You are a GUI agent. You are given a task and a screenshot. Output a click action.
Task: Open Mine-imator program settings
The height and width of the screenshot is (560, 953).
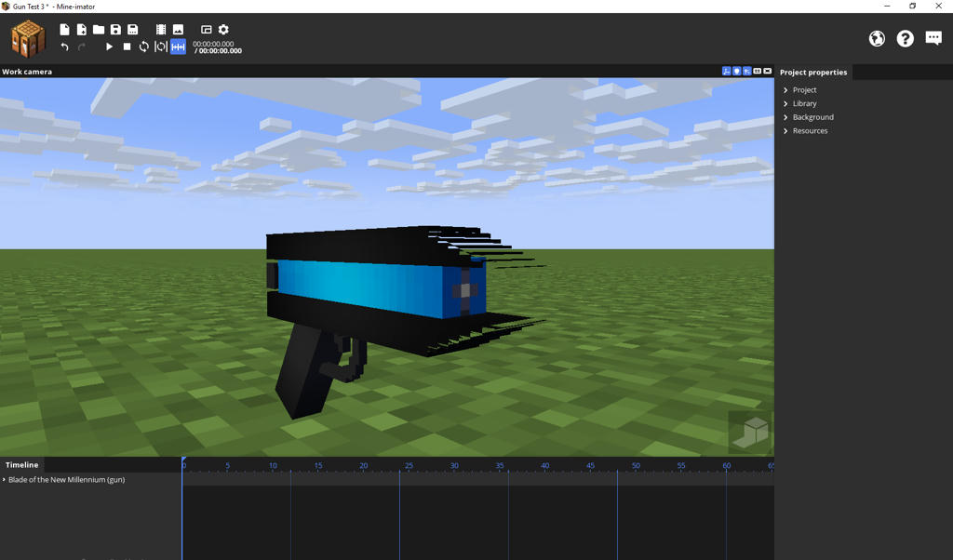[222, 29]
